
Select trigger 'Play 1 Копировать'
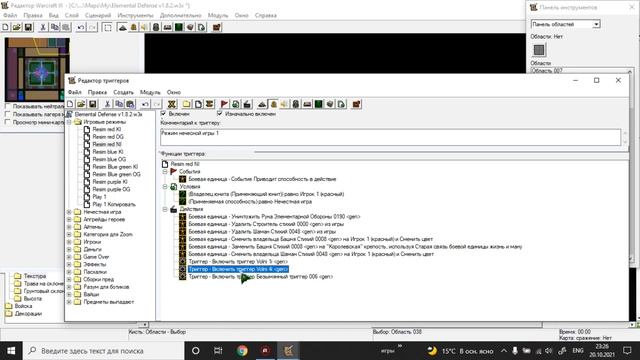point(114,204)
